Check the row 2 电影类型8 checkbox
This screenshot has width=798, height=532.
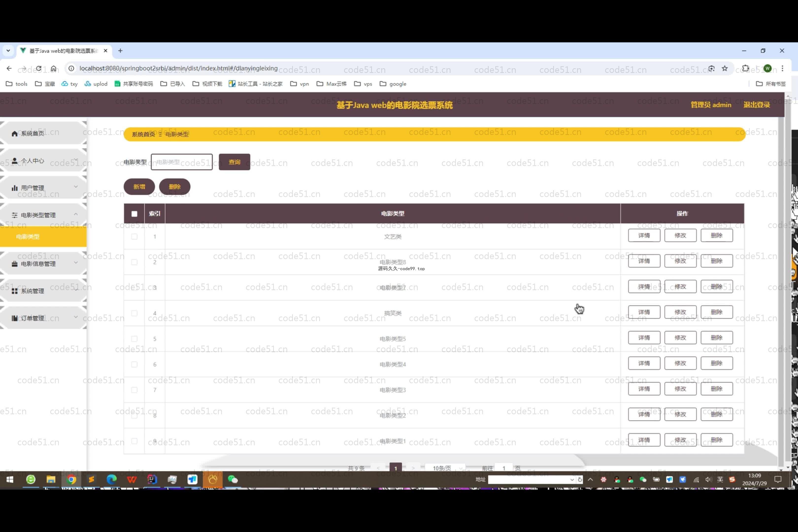pyautogui.click(x=134, y=262)
